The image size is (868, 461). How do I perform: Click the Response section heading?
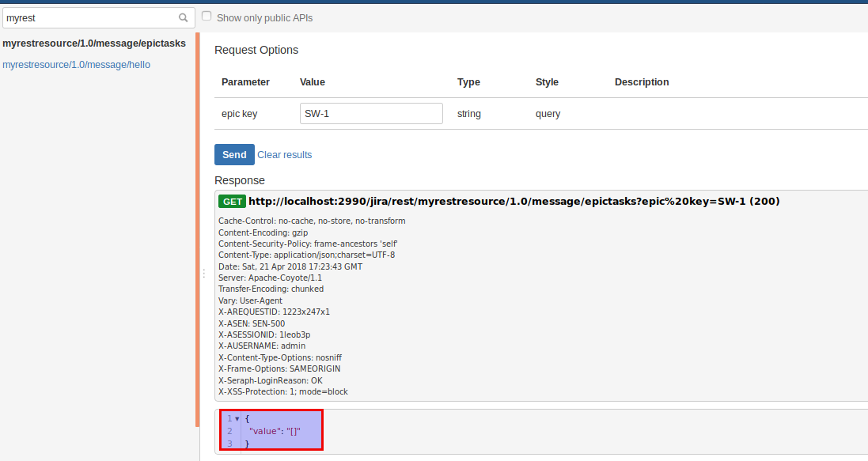tap(240, 179)
